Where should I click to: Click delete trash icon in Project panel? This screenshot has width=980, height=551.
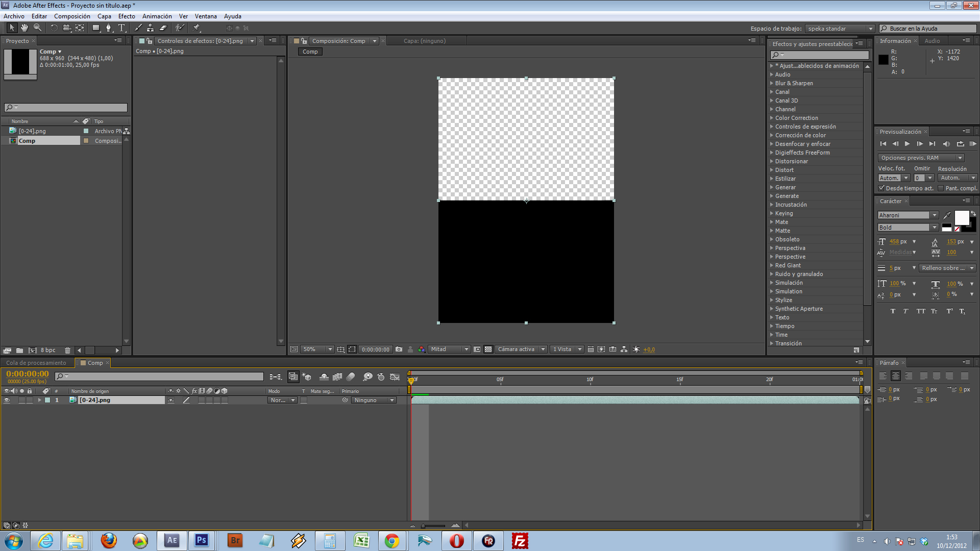(x=67, y=350)
